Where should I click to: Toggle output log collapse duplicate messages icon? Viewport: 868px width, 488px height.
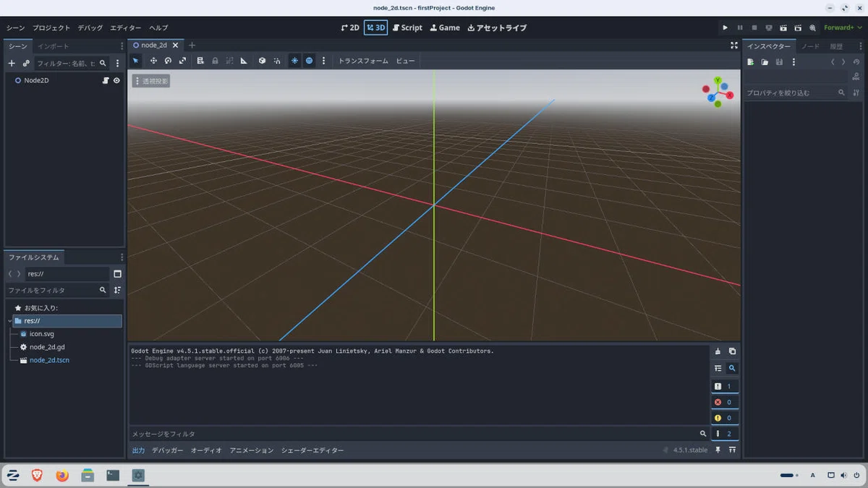tap(718, 368)
